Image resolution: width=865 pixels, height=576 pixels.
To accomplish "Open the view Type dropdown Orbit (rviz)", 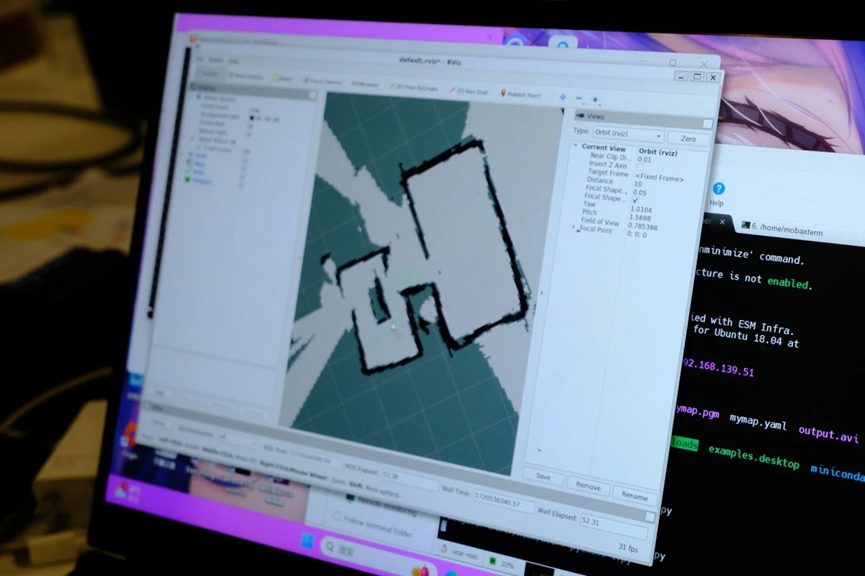I will point(628,134).
